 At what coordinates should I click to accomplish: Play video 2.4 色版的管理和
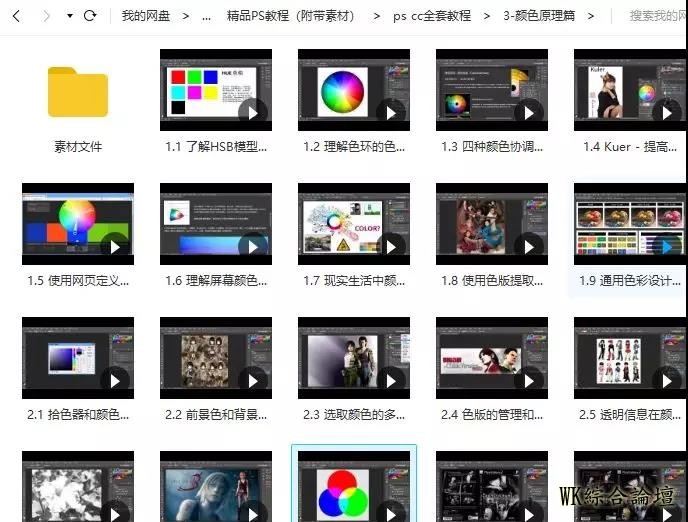[x=529, y=381]
